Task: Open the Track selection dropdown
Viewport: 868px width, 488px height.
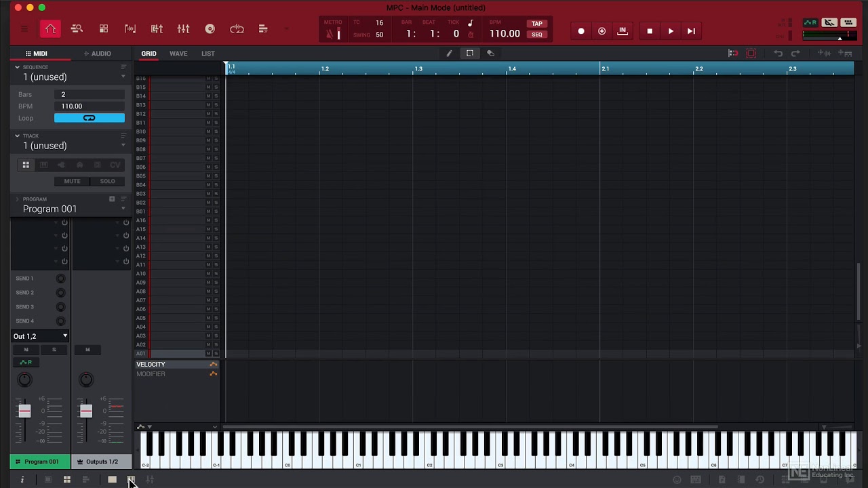Action: pos(123,146)
